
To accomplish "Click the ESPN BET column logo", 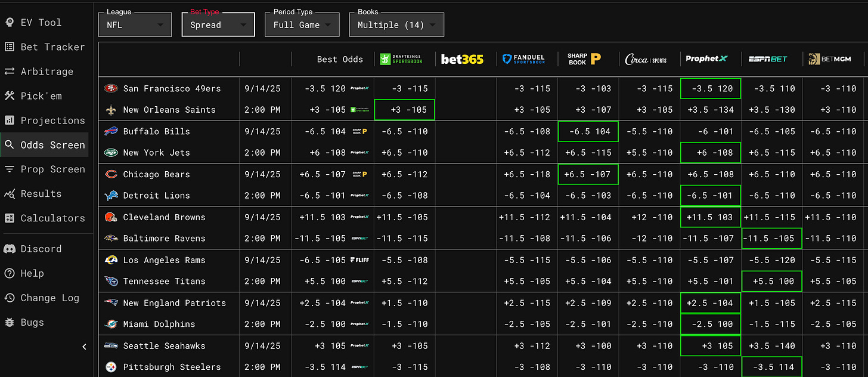I will pyautogui.click(x=768, y=59).
